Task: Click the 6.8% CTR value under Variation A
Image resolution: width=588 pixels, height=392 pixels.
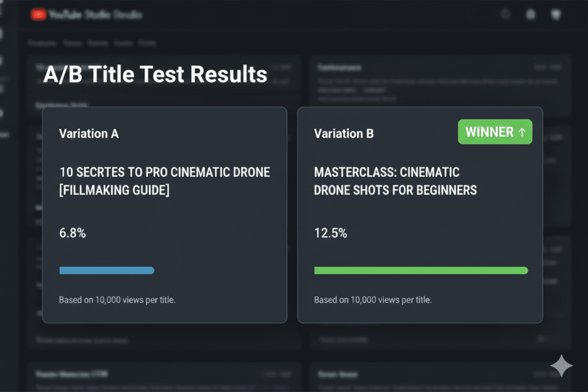Action: click(72, 233)
